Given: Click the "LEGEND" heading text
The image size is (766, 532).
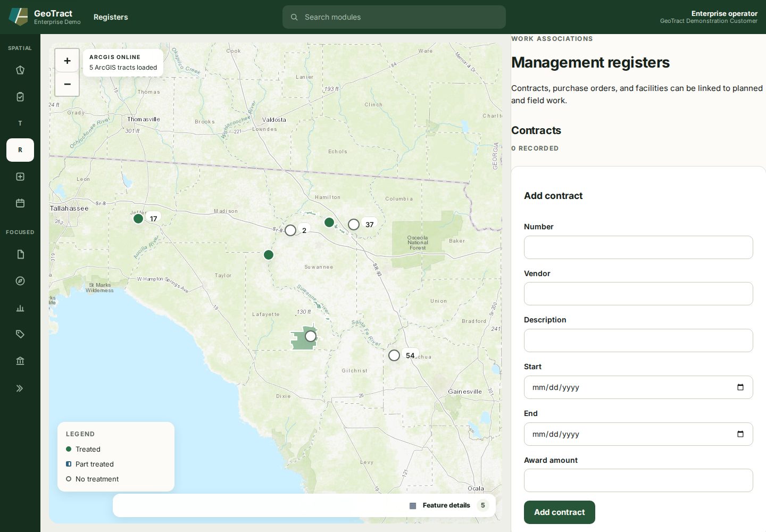Looking at the screenshot, I should pos(80,434).
